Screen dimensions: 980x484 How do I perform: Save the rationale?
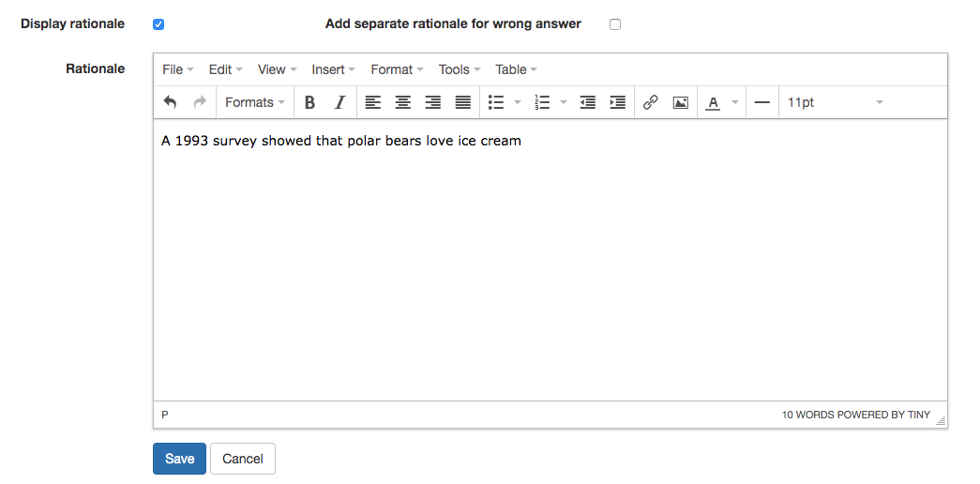[179, 459]
